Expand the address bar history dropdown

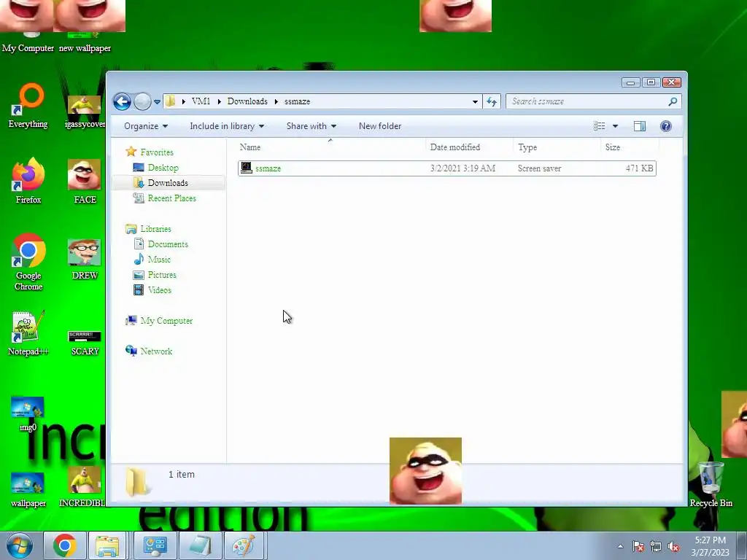pos(475,102)
